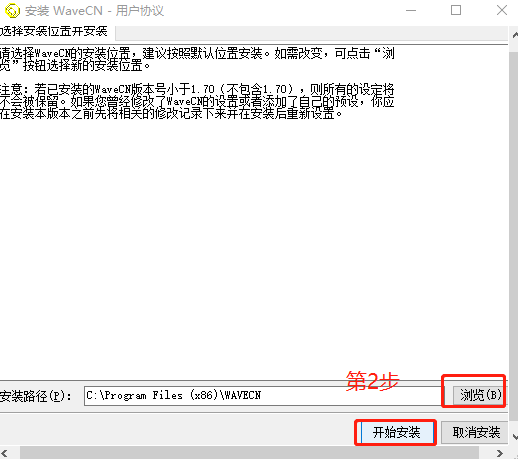Screen dimensions: 518x459
Task: Click the paragraph starting 请选择WaveCN的安装位置
Action: (197, 59)
